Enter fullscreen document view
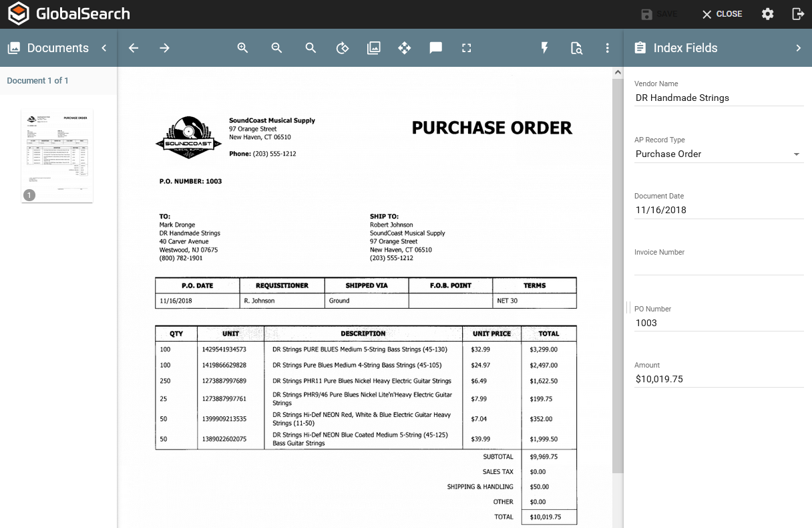The height and width of the screenshot is (528, 812). [467, 48]
